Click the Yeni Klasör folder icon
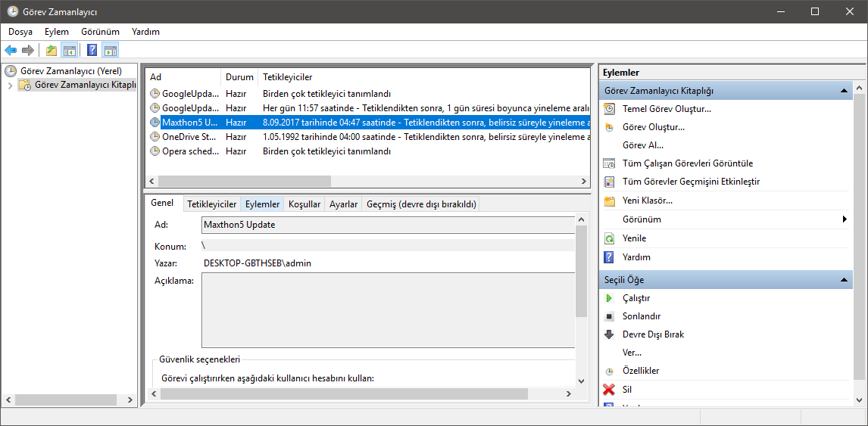Image resolution: width=868 pixels, height=426 pixels. (609, 201)
